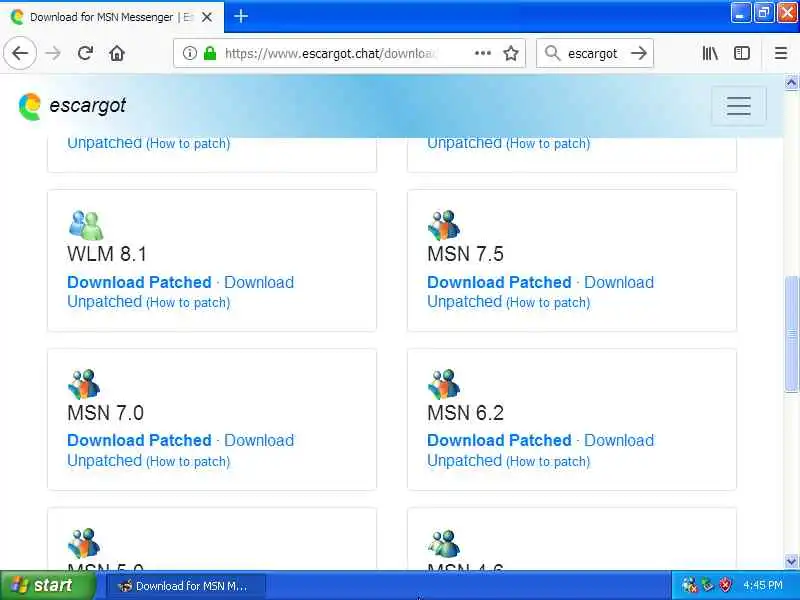Open page actions three-dot menu
The height and width of the screenshot is (600, 800).
[x=483, y=53]
